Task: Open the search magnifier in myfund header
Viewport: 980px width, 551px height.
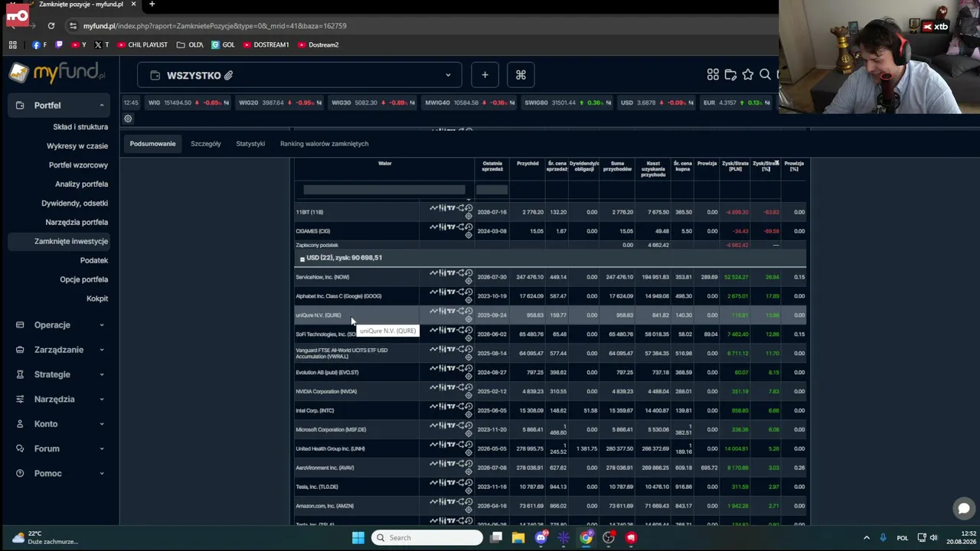Action: (x=765, y=75)
